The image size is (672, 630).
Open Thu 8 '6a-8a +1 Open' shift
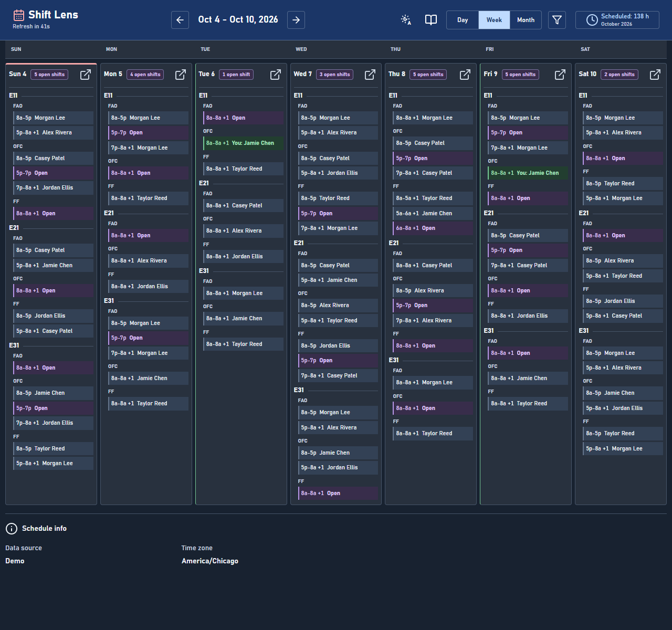pyautogui.click(x=433, y=228)
